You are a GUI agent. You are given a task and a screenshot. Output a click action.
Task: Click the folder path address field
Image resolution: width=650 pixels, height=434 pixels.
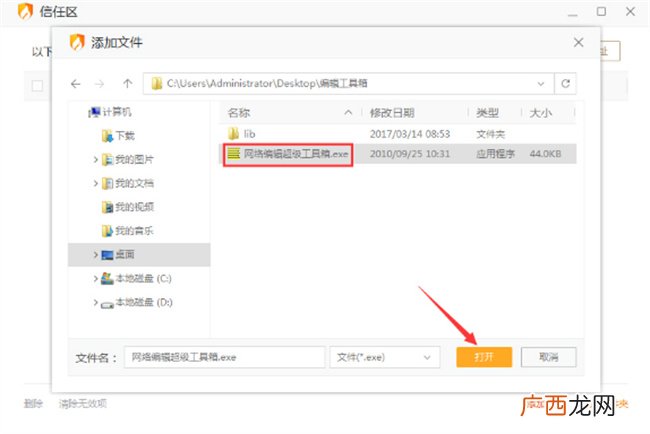348,84
